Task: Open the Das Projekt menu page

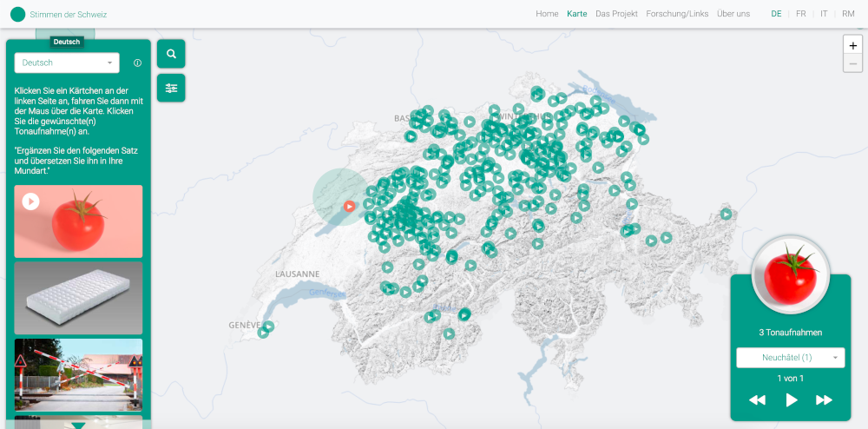Action: click(x=616, y=14)
